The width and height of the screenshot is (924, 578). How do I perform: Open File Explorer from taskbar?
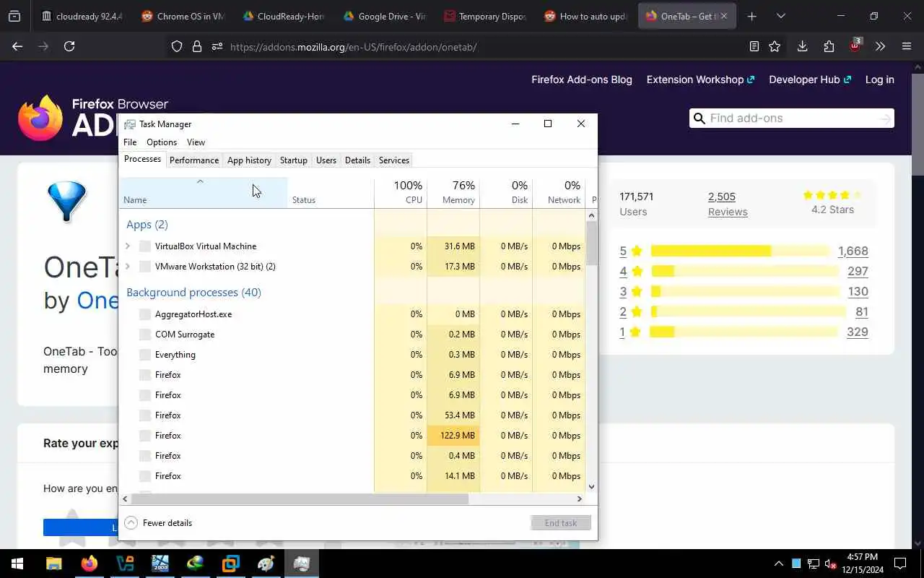54,564
